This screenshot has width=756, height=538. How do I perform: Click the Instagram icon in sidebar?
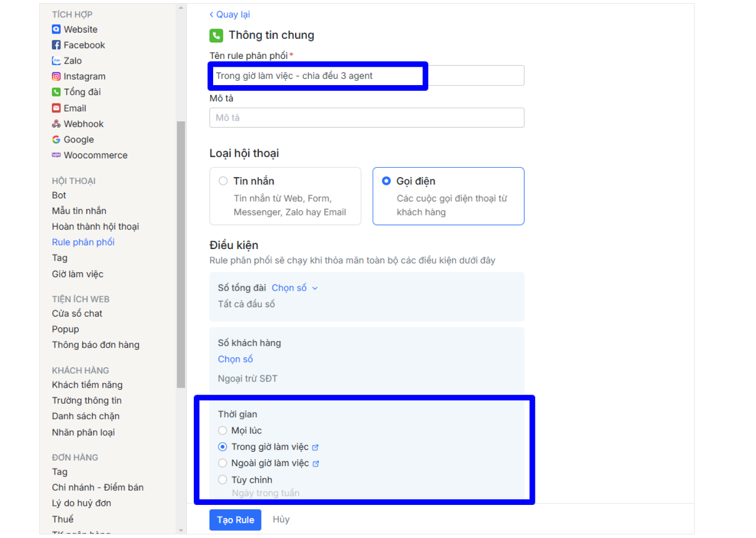tap(56, 77)
